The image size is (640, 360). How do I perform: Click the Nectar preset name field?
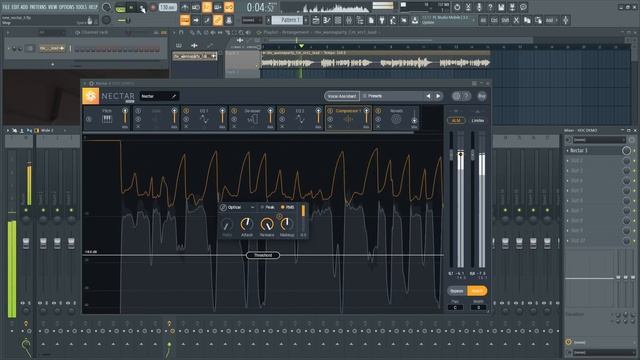point(159,96)
